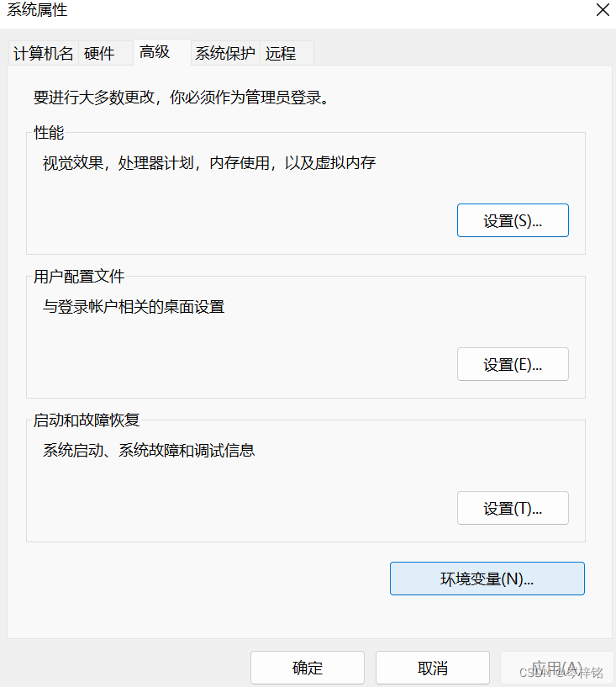Viewport: 616px width, 687px height.
Task: Select the 高级 tab
Action: [x=154, y=51]
